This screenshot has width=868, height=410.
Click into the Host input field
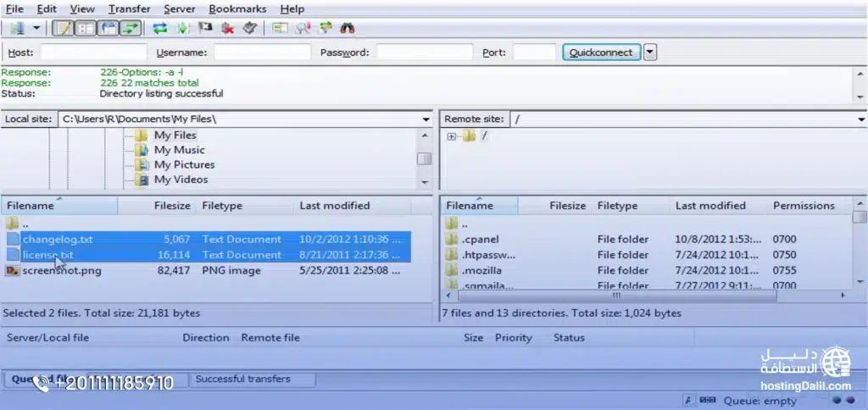coord(92,53)
